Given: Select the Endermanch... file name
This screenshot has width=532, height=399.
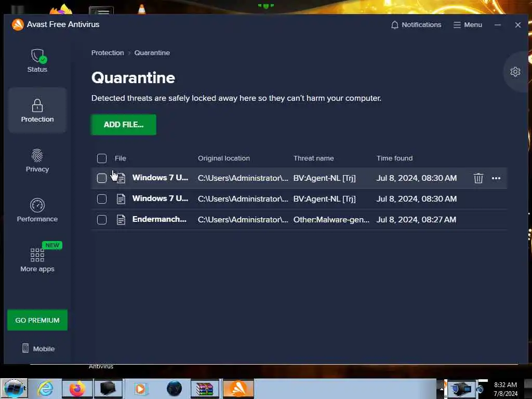Looking at the screenshot, I should pyautogui.click(x=159, y=219).
